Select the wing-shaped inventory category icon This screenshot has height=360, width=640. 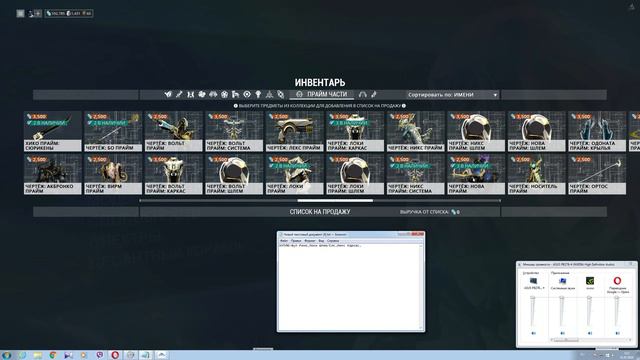coord(168,94)
